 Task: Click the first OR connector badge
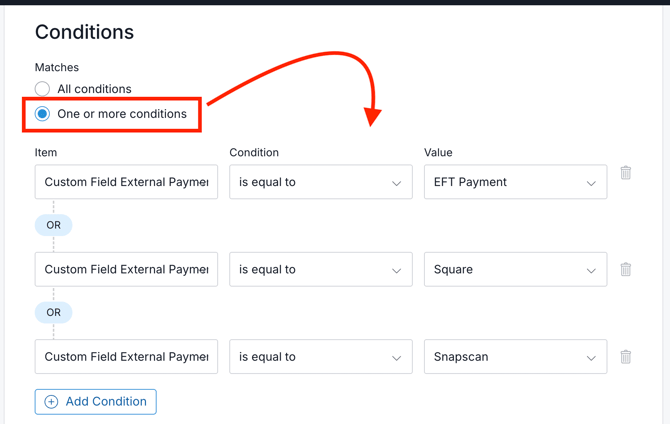click(x=54, y=225)
